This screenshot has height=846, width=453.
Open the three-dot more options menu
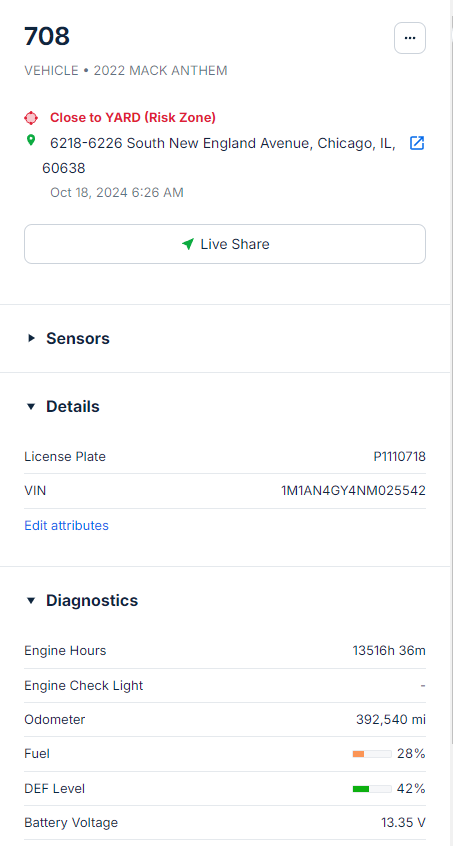tap(410, 38)
